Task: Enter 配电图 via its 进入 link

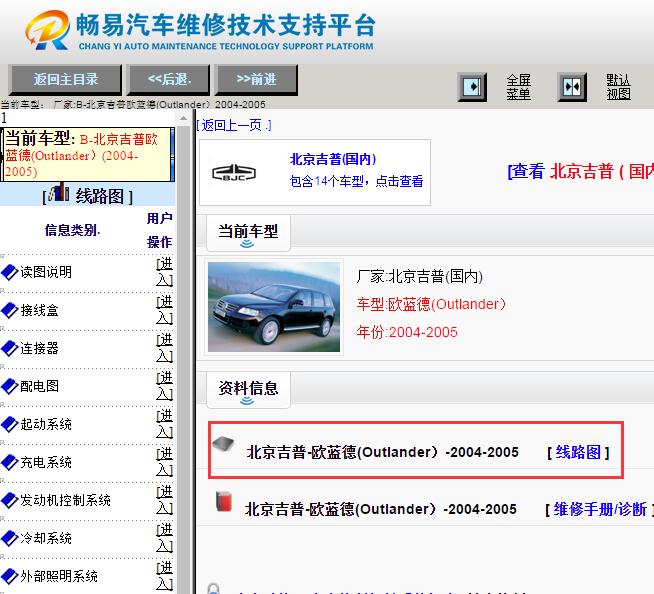Action: click(x=165, y=386)
